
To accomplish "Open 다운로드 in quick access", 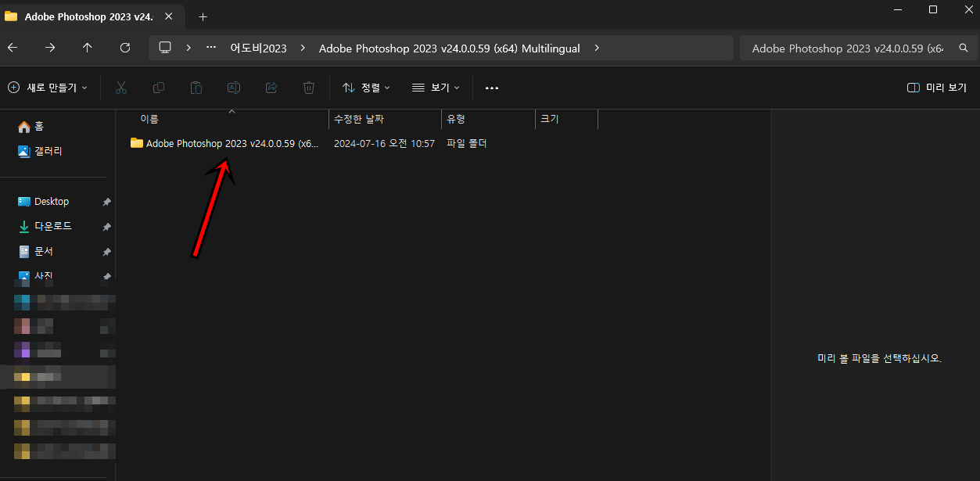I will (45, 226).
